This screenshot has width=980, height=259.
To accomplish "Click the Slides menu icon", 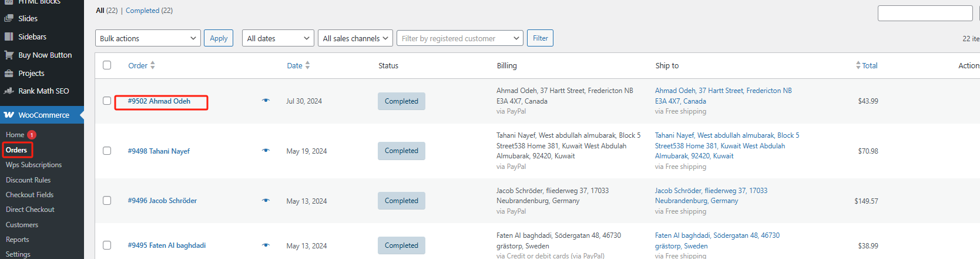I will click(x=9, y=18).
